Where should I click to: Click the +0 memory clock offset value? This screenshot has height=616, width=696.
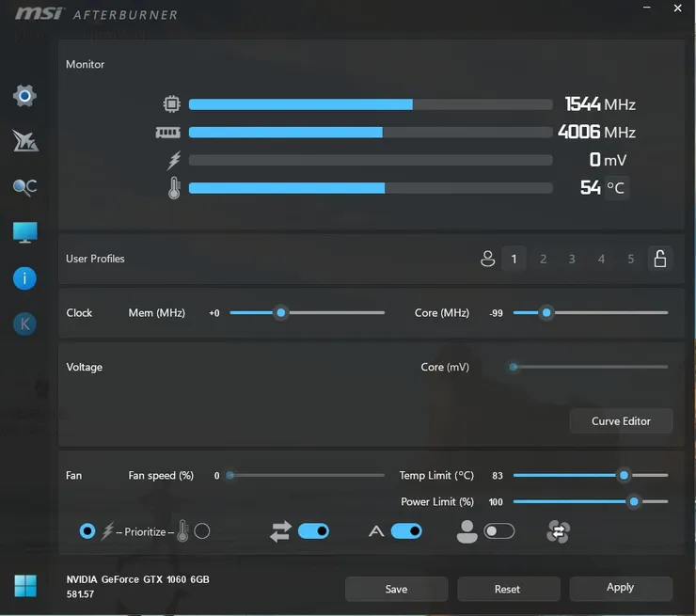(214, 313)
